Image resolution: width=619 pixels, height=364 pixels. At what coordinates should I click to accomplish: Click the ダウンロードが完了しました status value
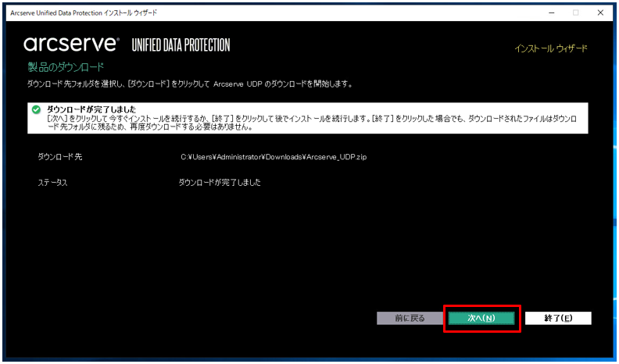(x=220, y=183)
